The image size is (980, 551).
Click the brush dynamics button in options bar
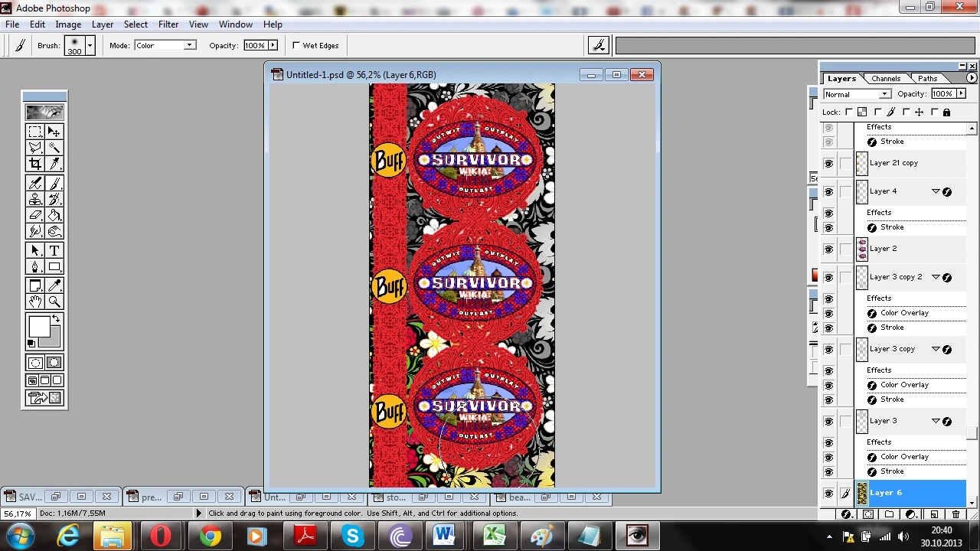pos(598,45)
